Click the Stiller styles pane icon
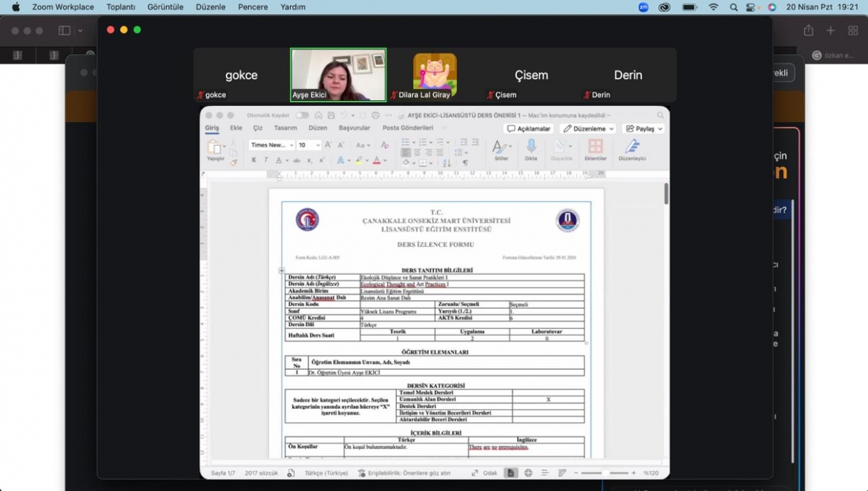 coord(501,147)
